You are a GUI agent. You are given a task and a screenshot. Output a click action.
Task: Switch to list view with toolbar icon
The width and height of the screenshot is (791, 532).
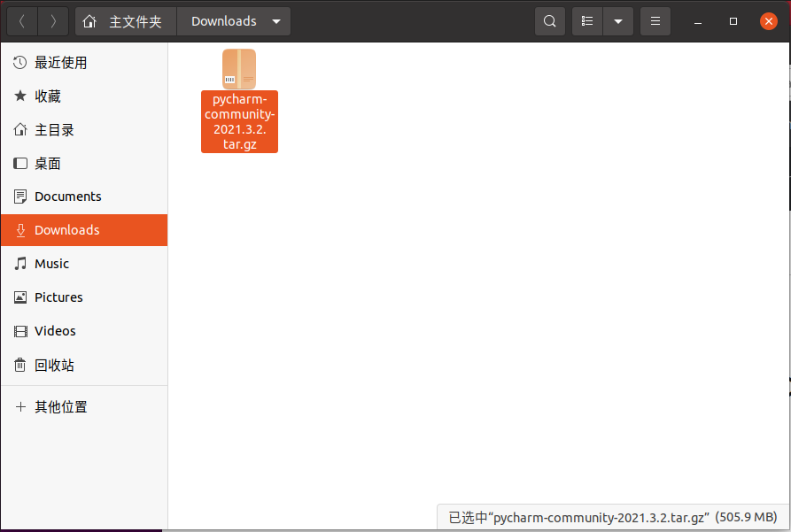click(587, 21)
